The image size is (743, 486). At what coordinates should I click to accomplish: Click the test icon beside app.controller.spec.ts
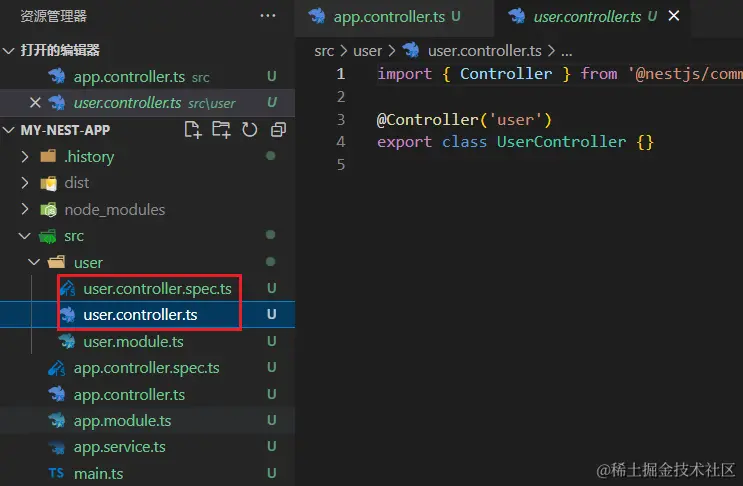coord(57,368)
